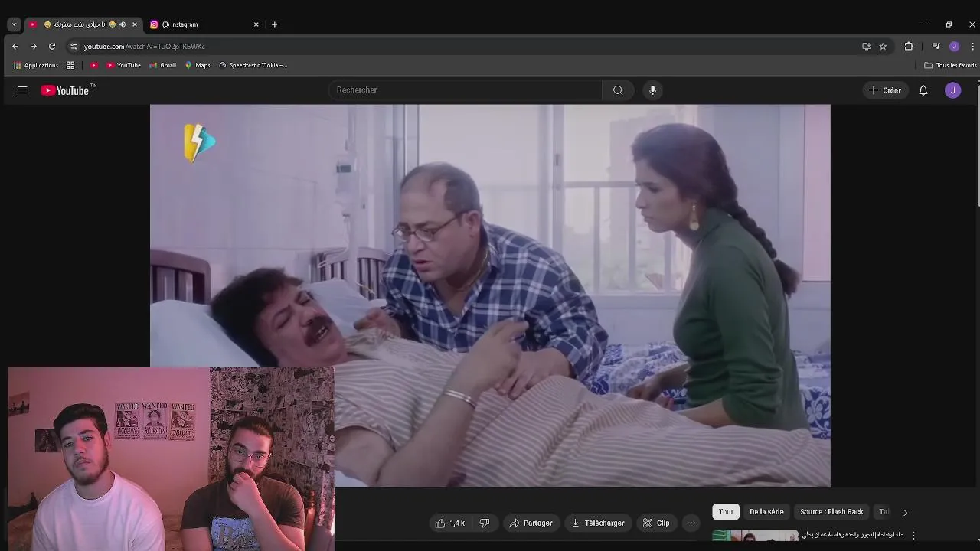Open options menu for suggested video
The image size is (980, 551).
(x=913, y=536)
